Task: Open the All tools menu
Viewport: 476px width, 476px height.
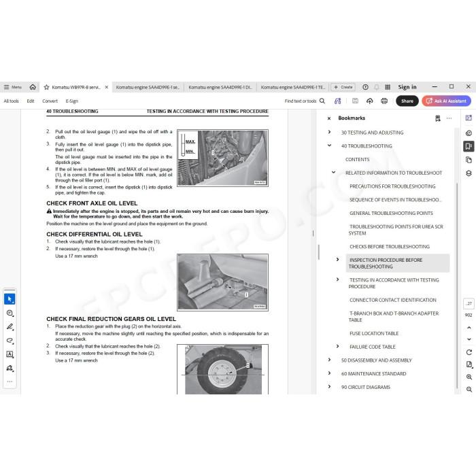Action: point(12,101)
